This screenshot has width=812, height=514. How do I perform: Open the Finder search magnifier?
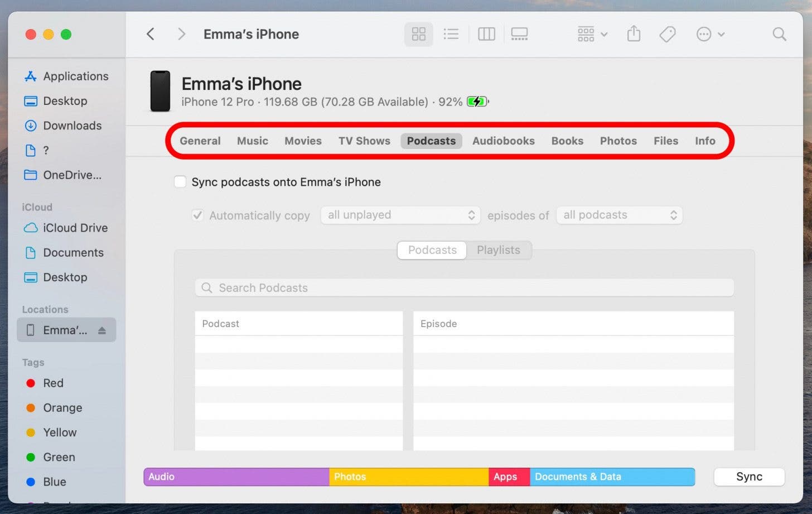779,34
